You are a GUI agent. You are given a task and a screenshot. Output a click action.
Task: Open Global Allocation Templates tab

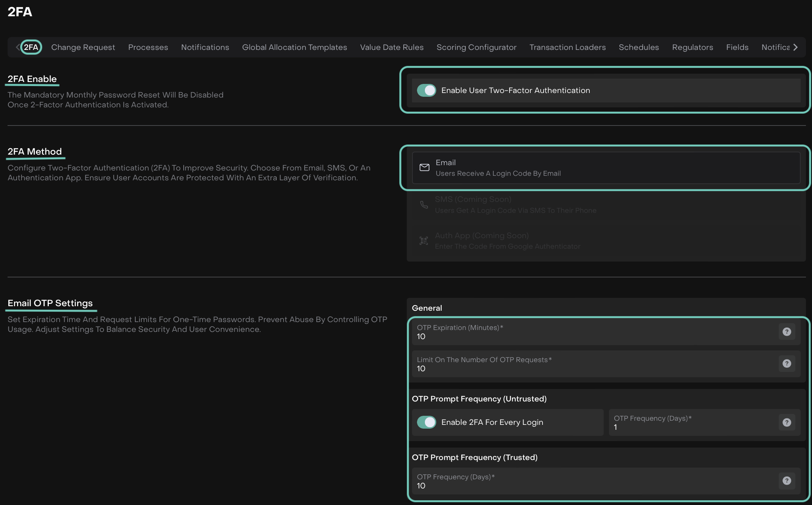pyautogui.click(x=294, y=47)
